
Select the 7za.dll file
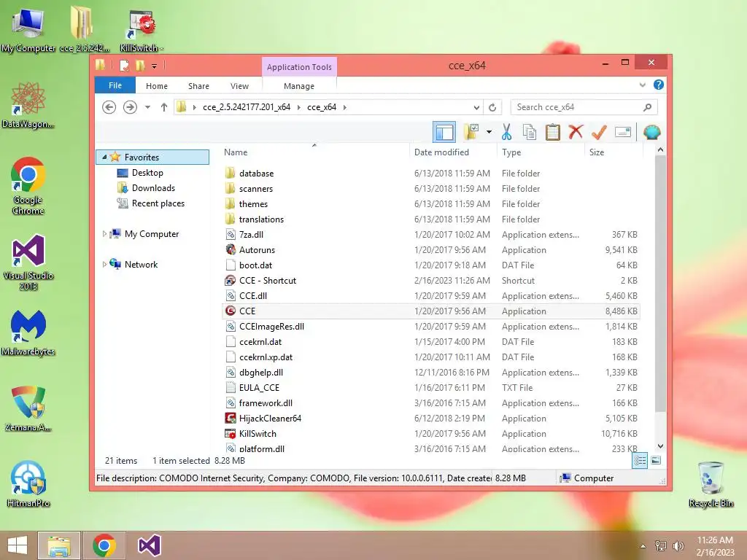point(251,234)
